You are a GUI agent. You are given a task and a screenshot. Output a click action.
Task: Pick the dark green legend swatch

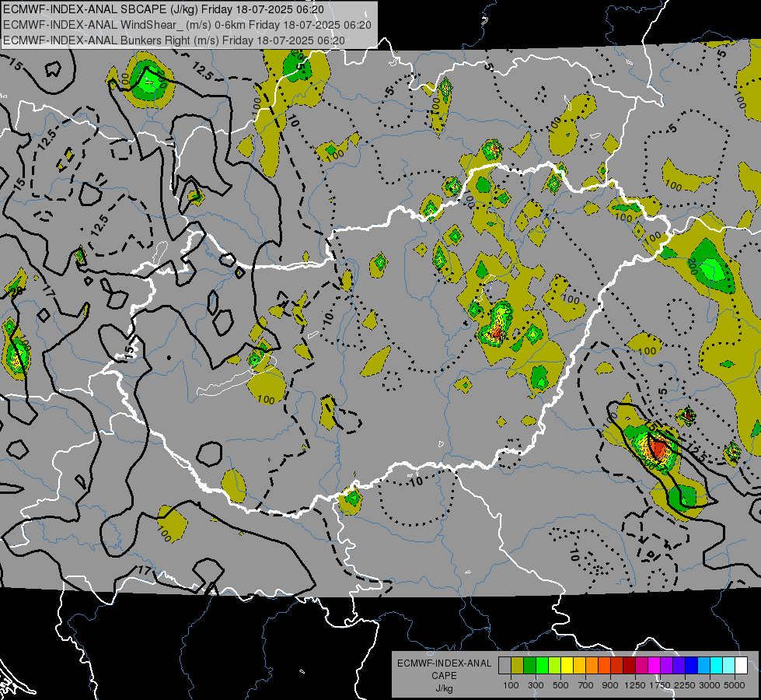tap(529, 666)
